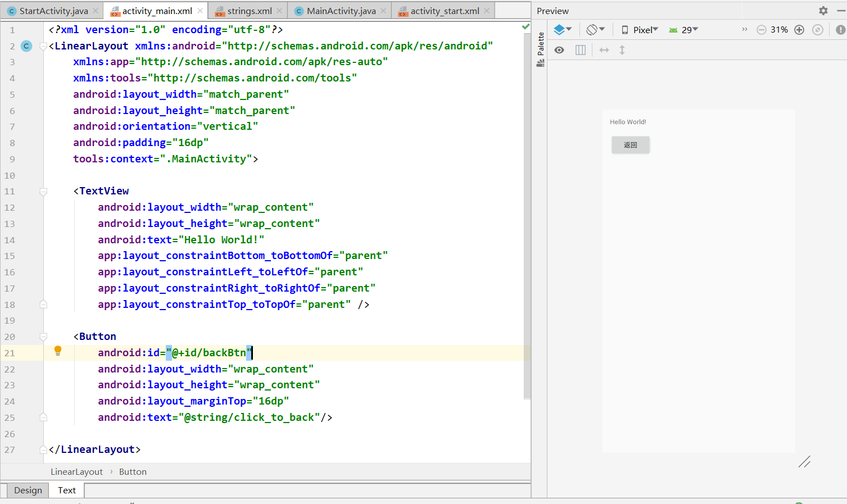
Task: Click the layout_constraintBottom_toBottomOf attribute
Action: pyautogui.click(x=243, y=256)
